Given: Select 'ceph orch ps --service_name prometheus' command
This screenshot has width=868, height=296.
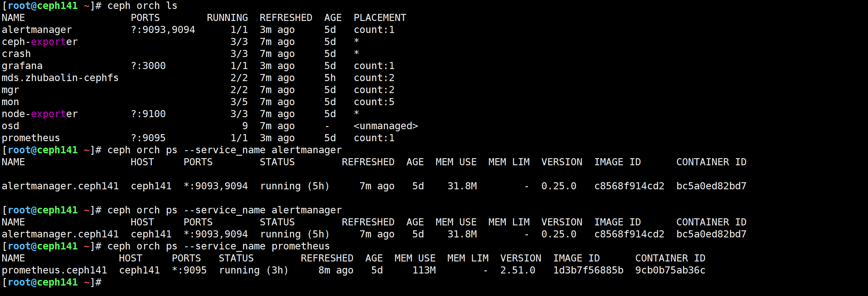Looking at the screenshot, I should [219, 247].
